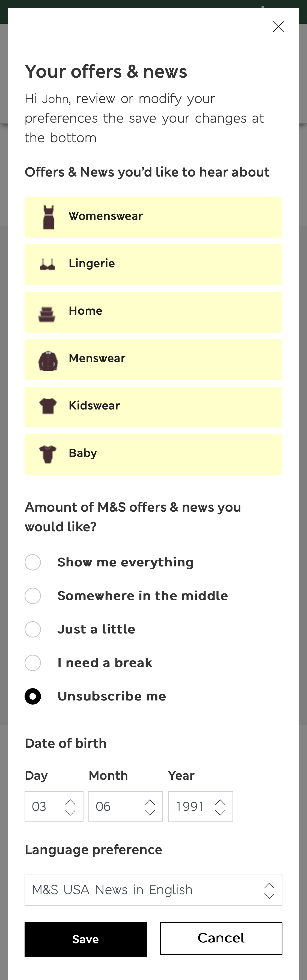Close the Your offers & news dialog

point(278,27)
